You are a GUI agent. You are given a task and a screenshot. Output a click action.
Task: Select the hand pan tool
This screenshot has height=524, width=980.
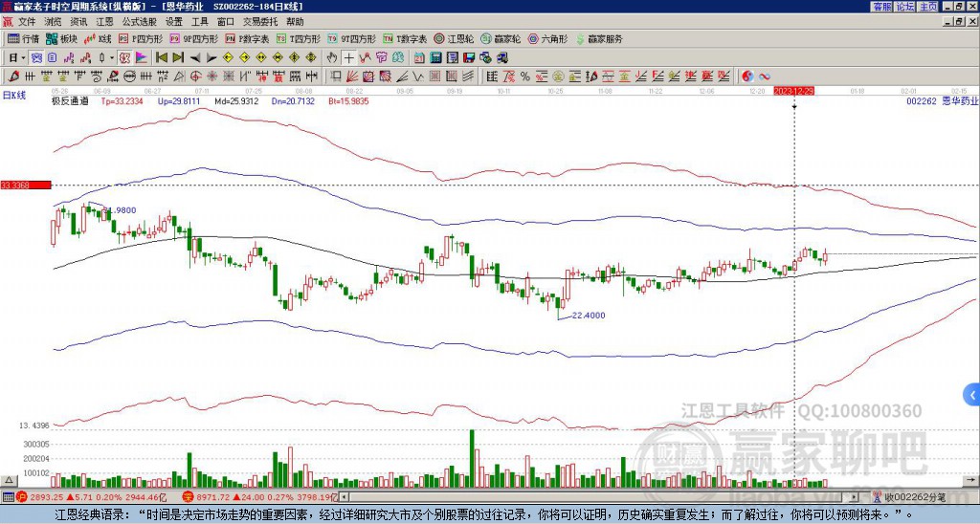point(332,58)
